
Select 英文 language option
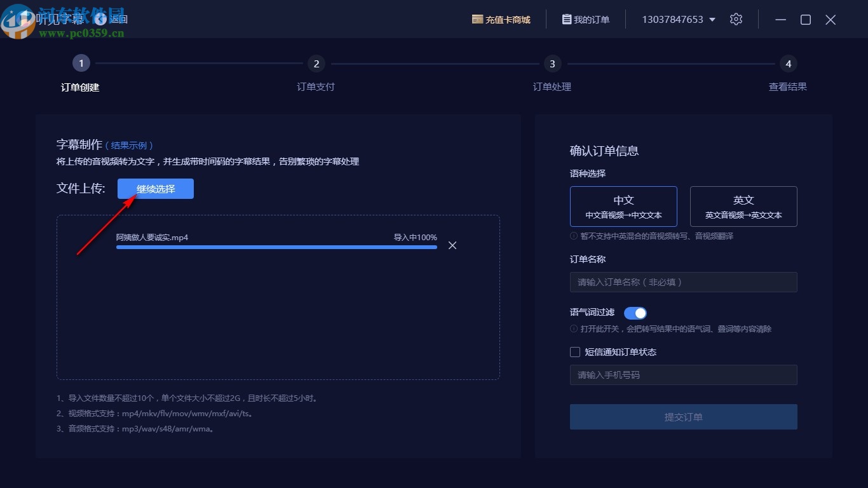tap(743, 207)
